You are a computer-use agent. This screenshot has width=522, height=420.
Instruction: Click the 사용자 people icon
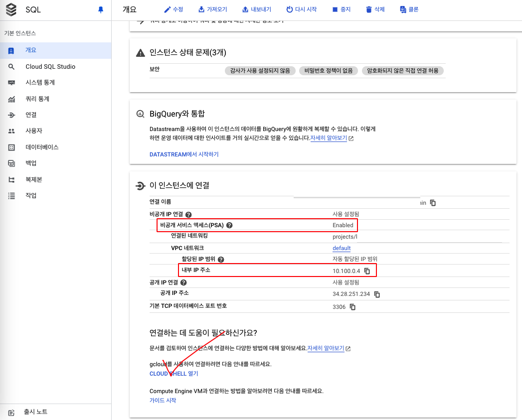pos(11,131)
